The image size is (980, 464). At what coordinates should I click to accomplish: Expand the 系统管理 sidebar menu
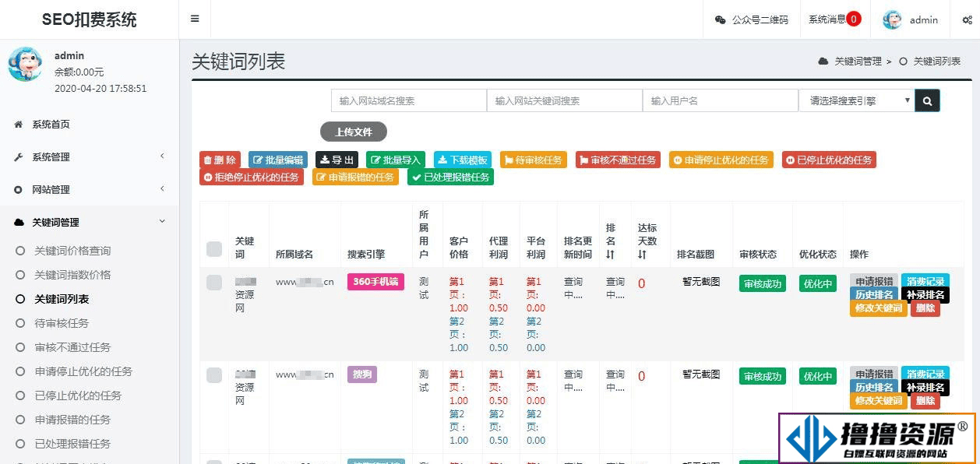(90, 157)
